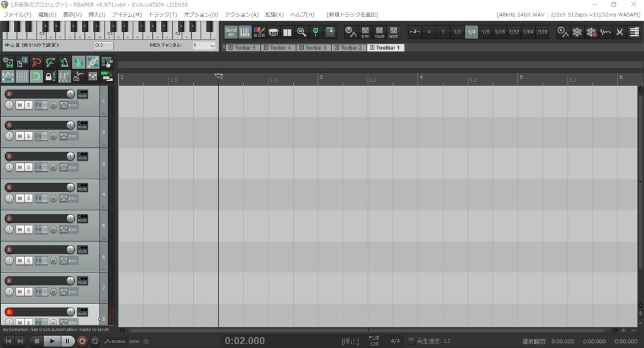Toggle the virtual MIDI keyboard icon
Viewport: 644px width, 348px height.
click(x=245, y=31)
